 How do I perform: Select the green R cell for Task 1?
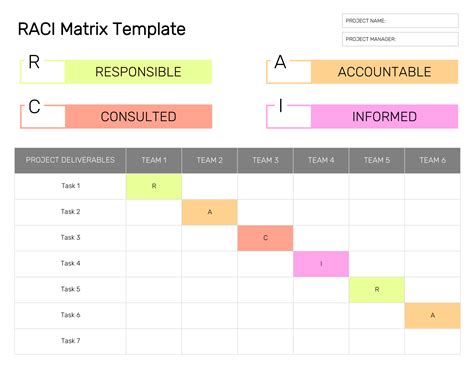pyautogui.click(x=154, y=186)
